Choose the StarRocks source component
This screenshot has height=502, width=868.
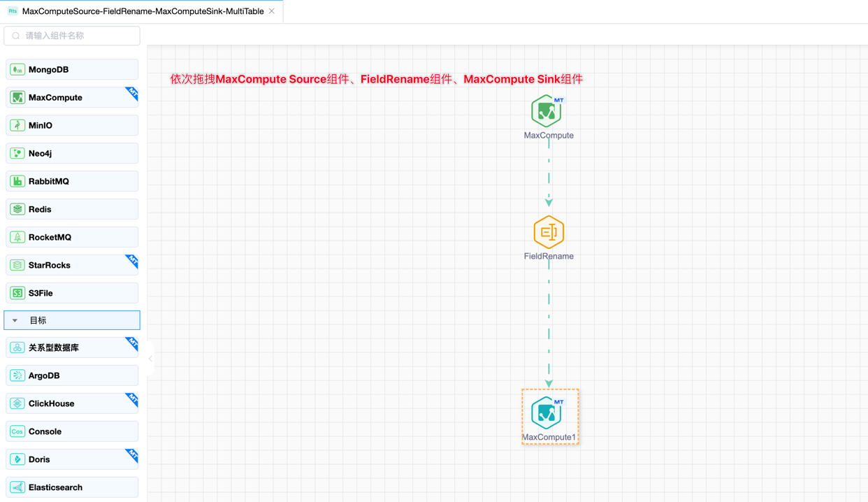[71, 266]
